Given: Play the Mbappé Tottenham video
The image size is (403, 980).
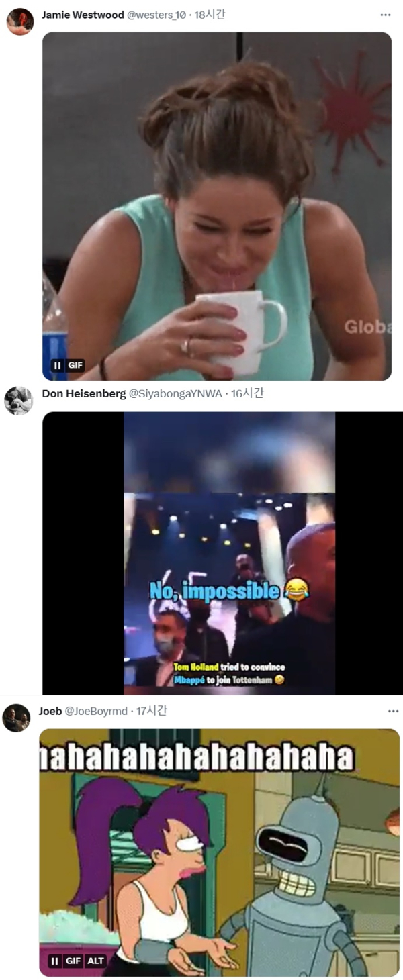Looking at the screenshot, I should pyautogui.click(x=229, y=553).
